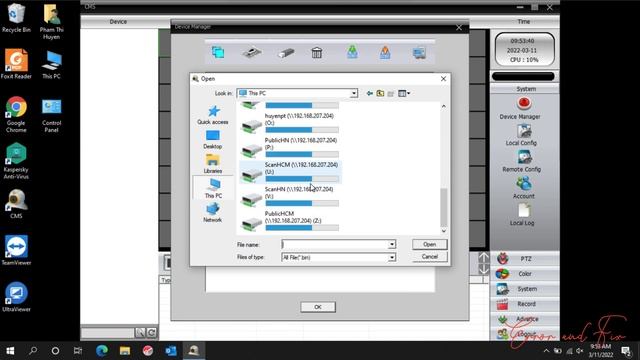This screenshot has width=640, height=360.
Task: Go back to last folder visited
Action: (369, 93)
